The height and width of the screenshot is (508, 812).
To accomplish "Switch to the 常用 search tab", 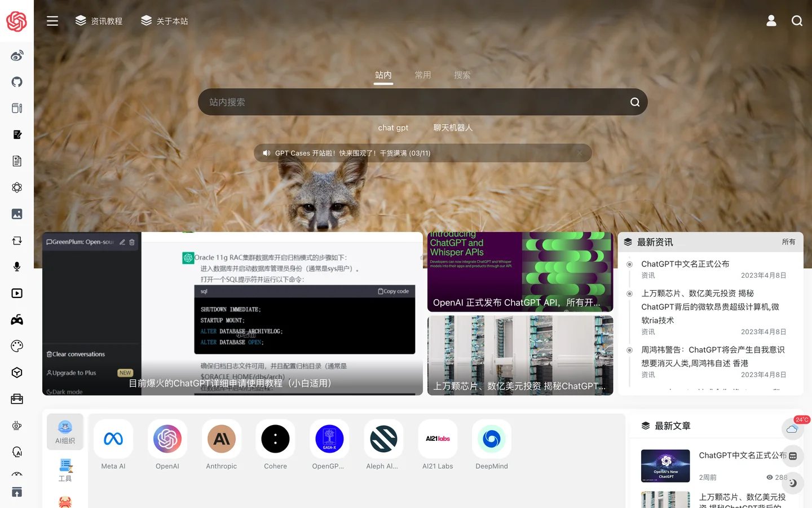I will pos(423,75).
